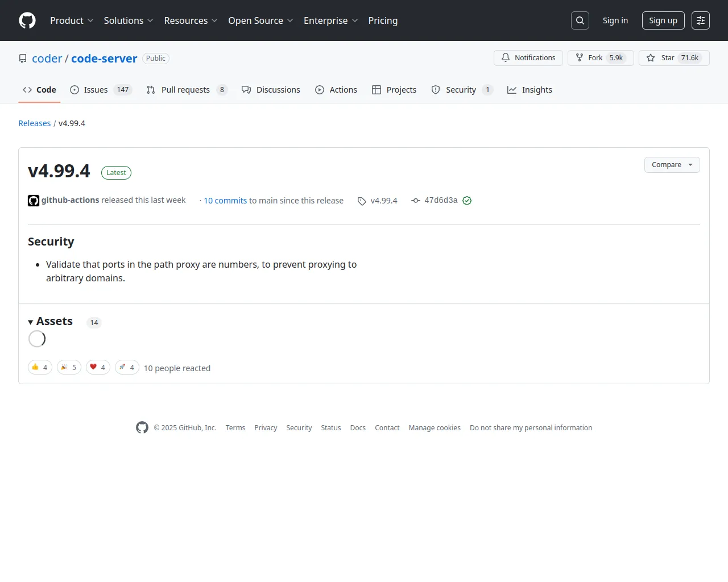Click the Star count 71.6k
Viewport: 728px width, 582px height.
tap(690, 58)
